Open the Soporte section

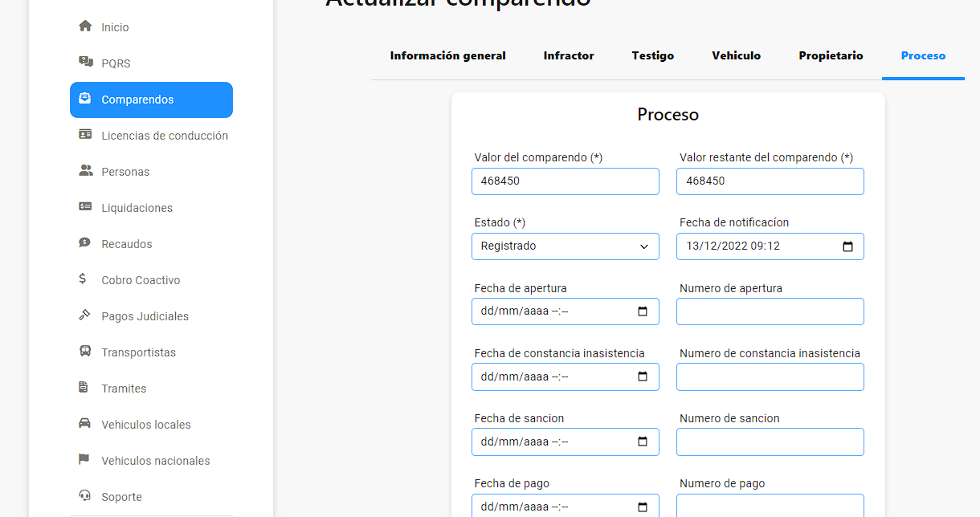tap(151, 497)
